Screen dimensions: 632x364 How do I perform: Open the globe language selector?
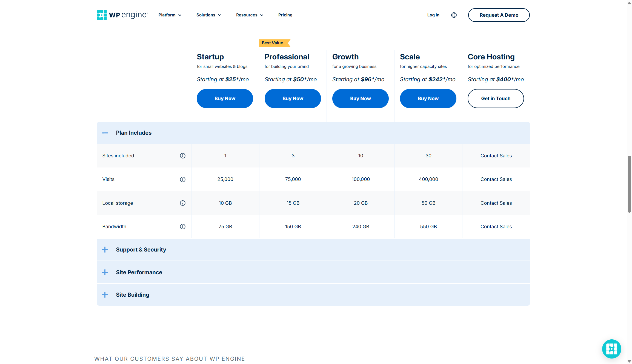(454, 15)
